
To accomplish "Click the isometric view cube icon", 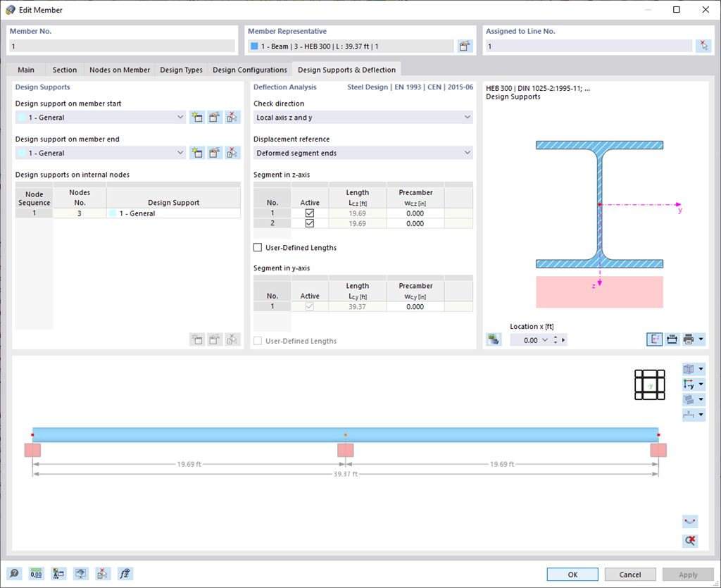I will point(689,368).
